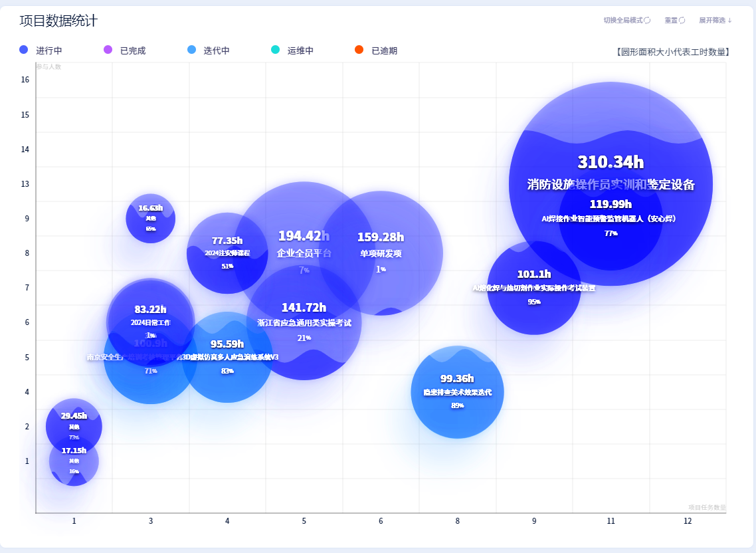
Task: Click the 16.63h small bubble
Action: [x=150, y=219]
